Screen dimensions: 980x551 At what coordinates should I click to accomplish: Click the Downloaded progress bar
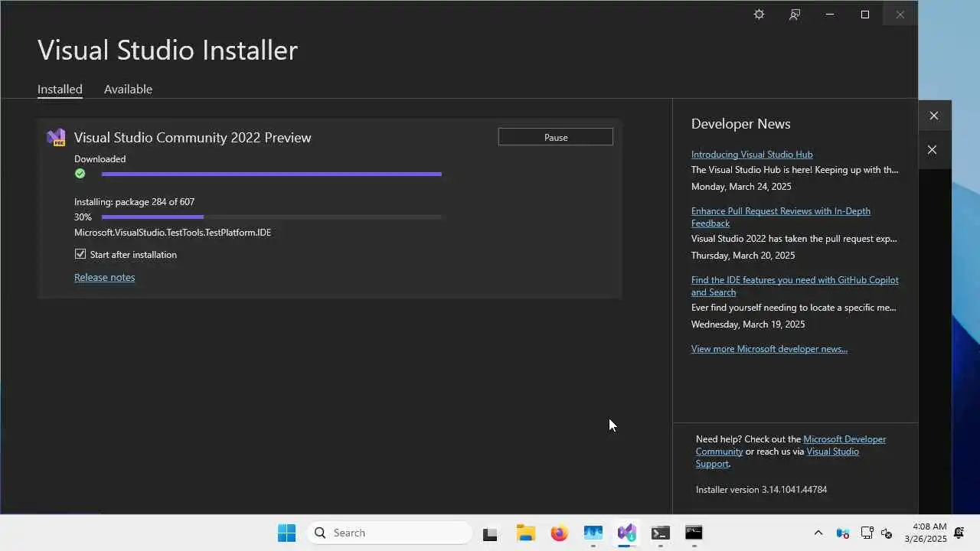click(x=271, y=174)
